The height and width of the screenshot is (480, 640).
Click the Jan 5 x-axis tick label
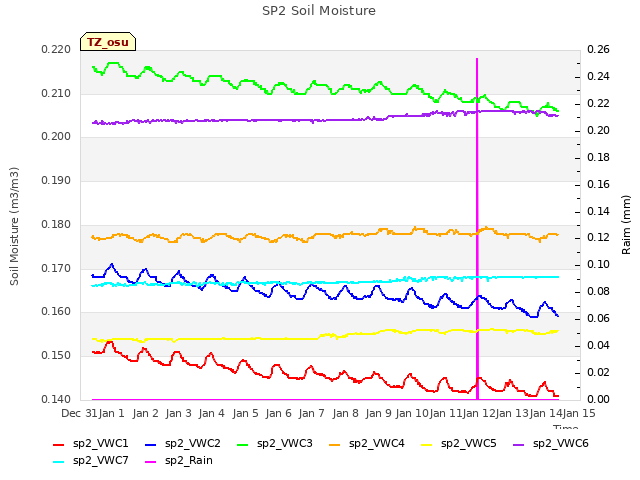point(245,413)
